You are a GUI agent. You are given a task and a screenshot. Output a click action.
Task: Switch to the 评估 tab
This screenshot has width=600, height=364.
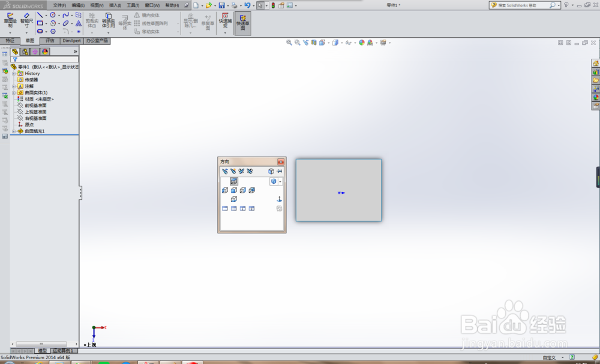click(50, 41)
